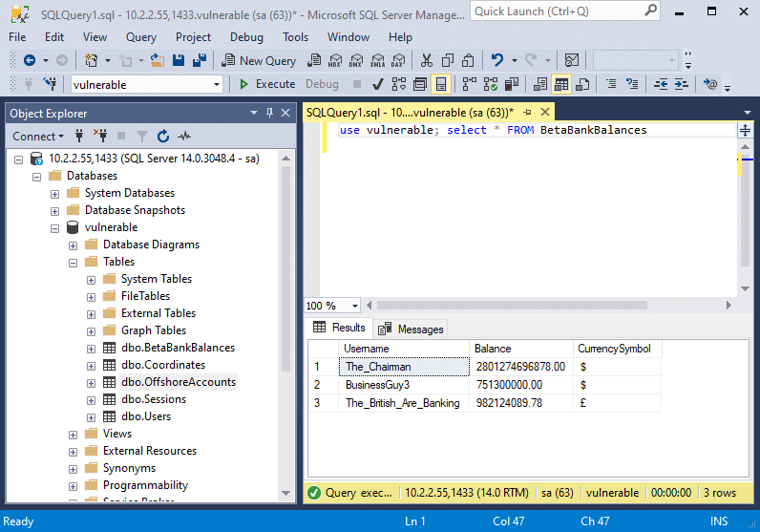Click the New Query button
760x532 pixels.
tap(259, 60)
